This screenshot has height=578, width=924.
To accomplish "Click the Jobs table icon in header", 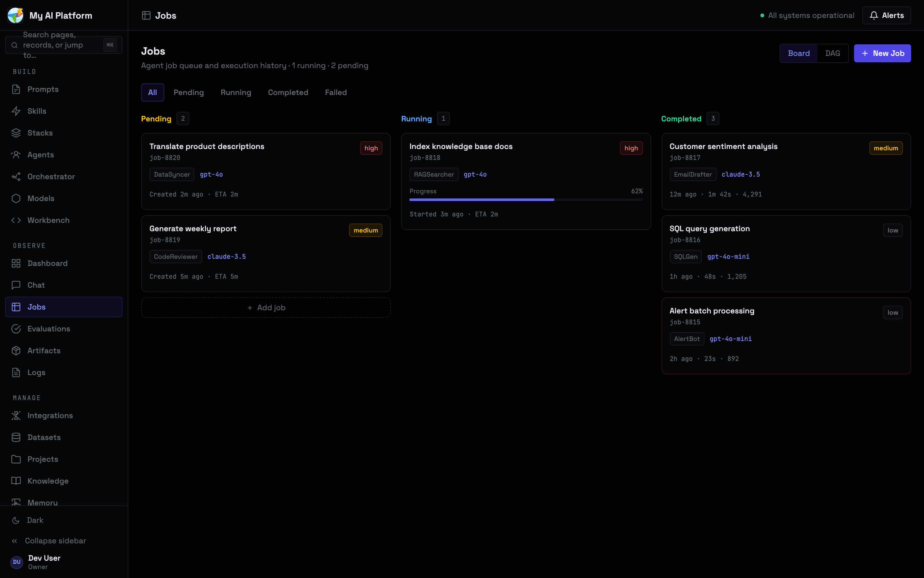I will (146, 15).
